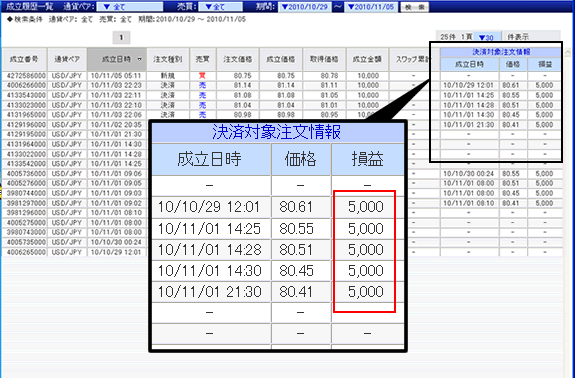This screenshot has height=378, width=575.
Task: Click the date cell 10/11/03 22:23
Action: pos(117,85)
